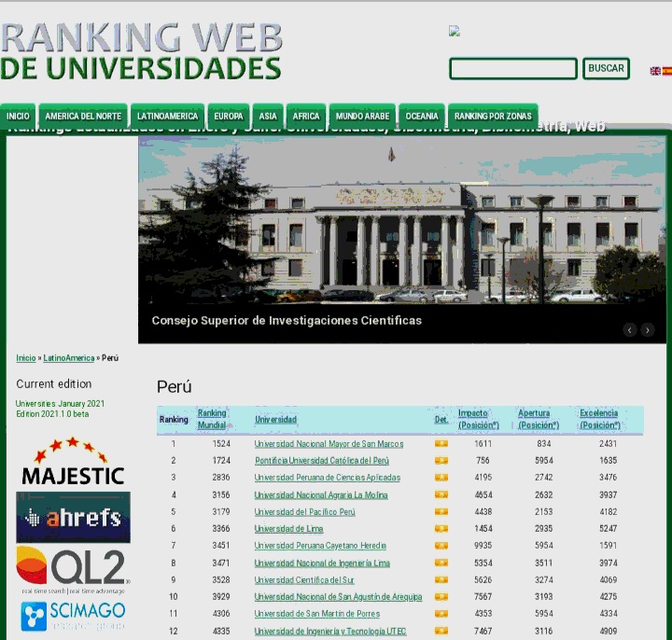The height and width of the screenshot is (640, 672).
Task: Click the Inicio breadcrumb link
Action: click(x=26, y=358)
